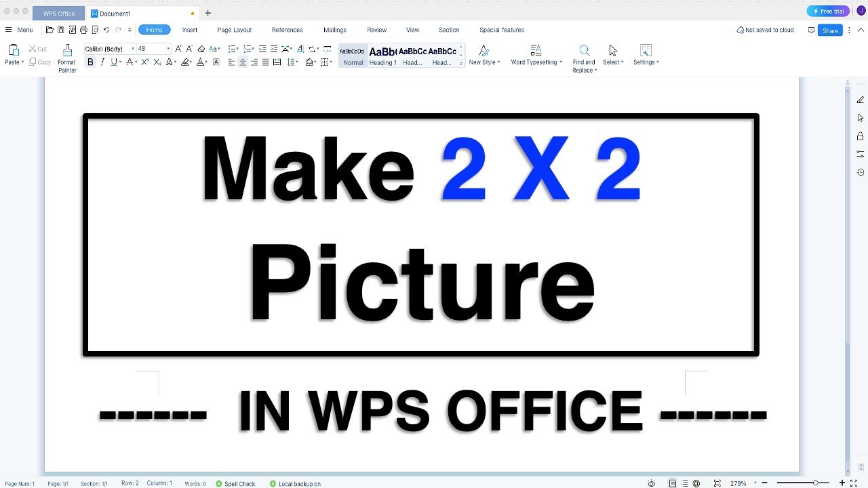Click the Print Preview icon
Viewport: 868px width, 488px height.
point(95,30)
